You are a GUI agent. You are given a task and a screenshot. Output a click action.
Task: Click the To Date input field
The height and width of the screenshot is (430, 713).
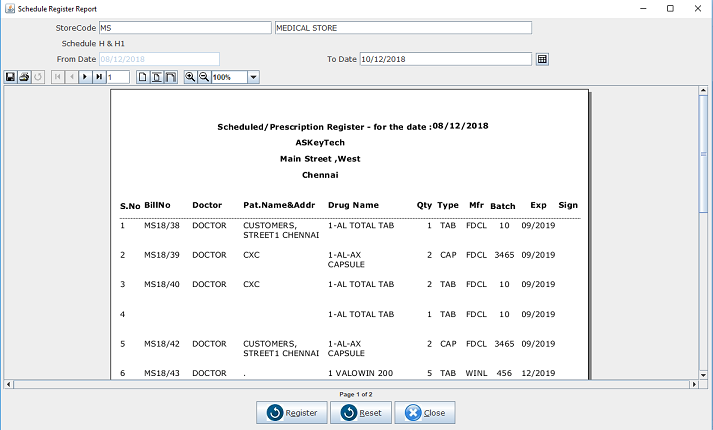445,59
